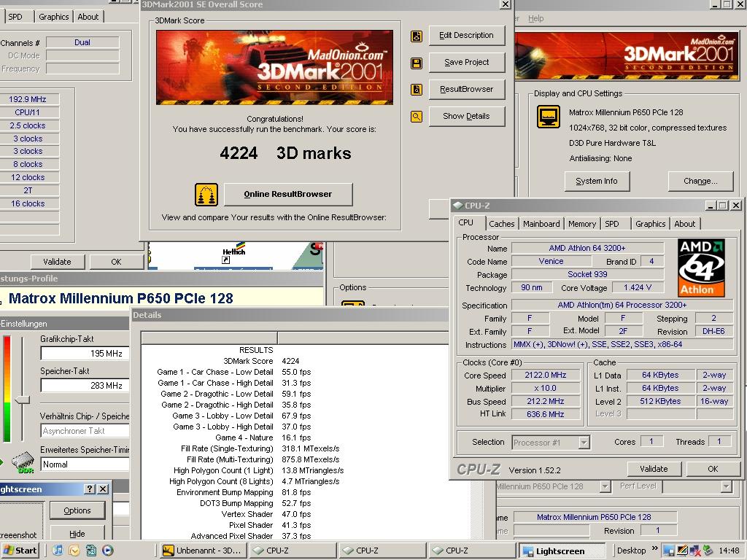Viewport: 747px width, 560px height.
Task: Click the AMD Athlon 64 logo in CPU-Z
Action: tap(701, 268)
